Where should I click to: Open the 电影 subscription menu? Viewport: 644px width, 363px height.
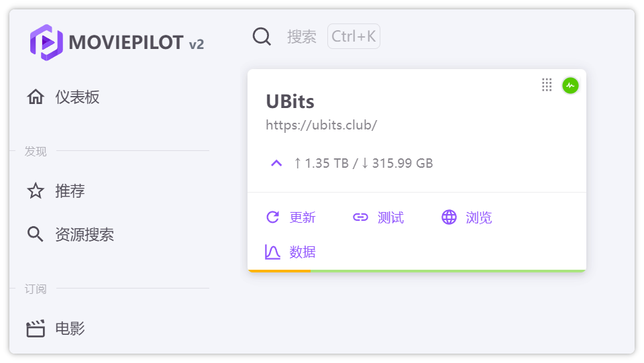tap(70, 329)
